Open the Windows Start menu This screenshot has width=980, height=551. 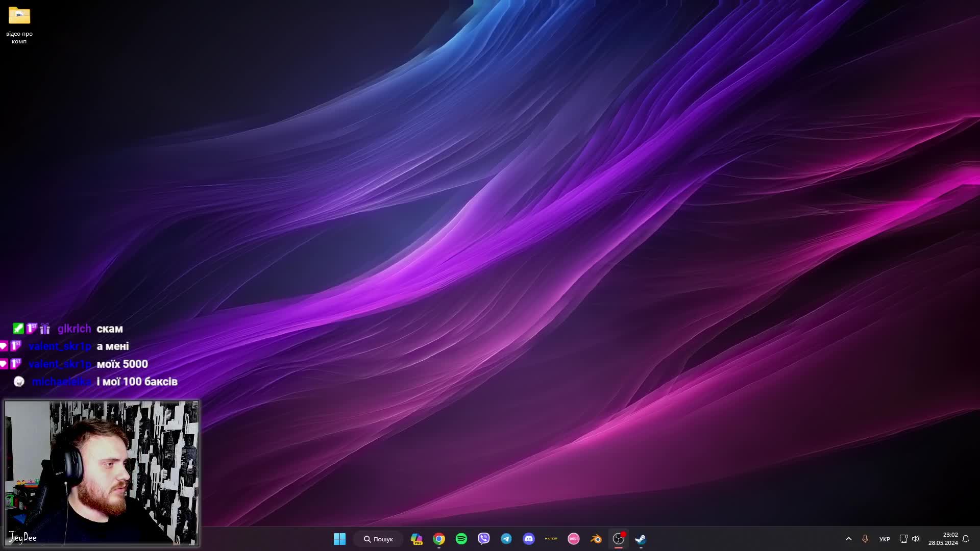pos(339,539)
